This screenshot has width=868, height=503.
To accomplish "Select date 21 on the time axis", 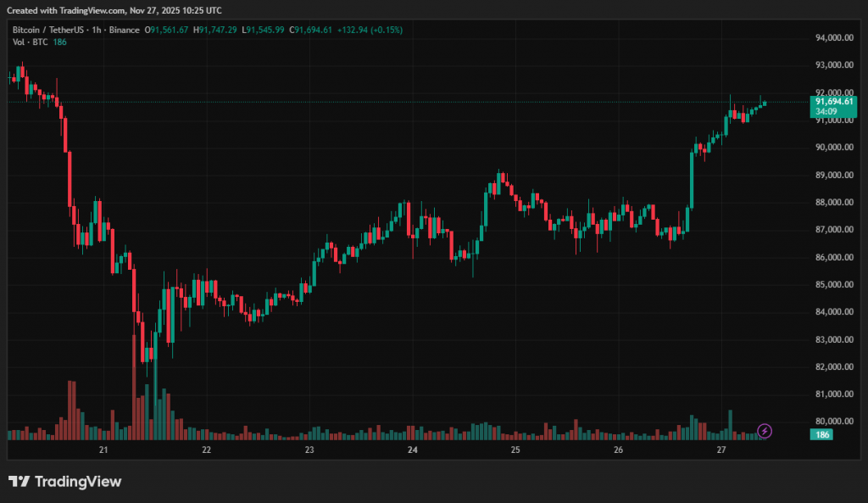I will (x=103, y=450).
